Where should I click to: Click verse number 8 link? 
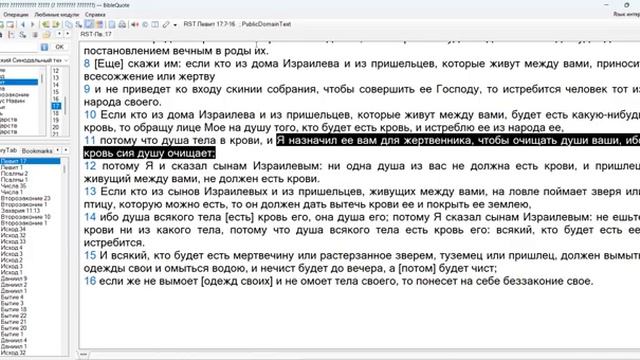tap(87, 64)
